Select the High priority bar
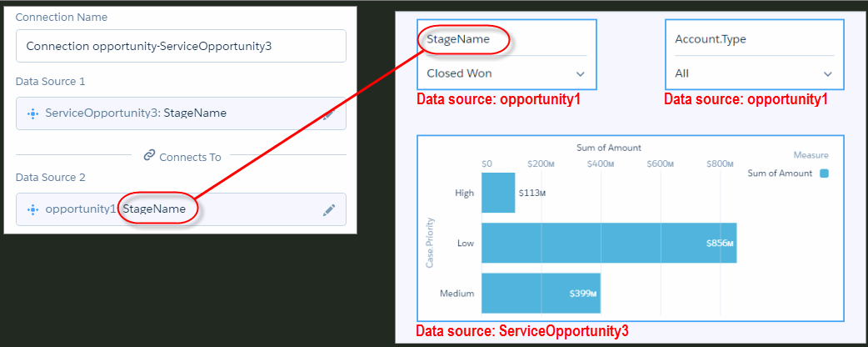 click(x=498, y=193)
